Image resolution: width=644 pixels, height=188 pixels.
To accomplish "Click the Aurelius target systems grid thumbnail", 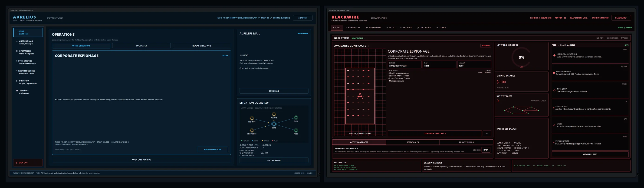I will pos(360,92).
